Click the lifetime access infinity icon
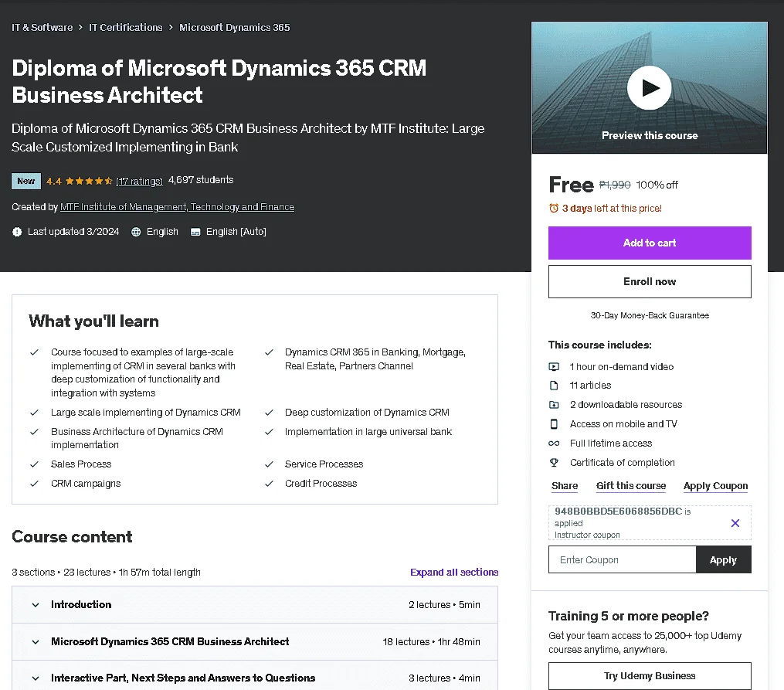The height and width of the screenshot is (690, 784). point(554,444)
